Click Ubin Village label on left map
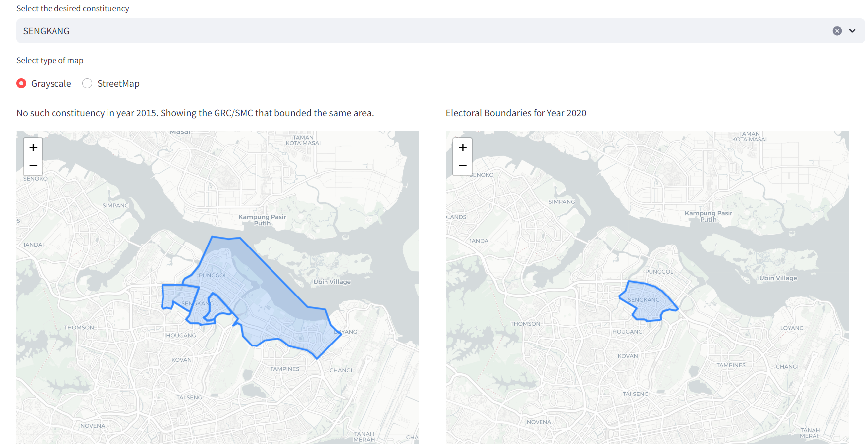Viewport: 868px width, 444px height. pos(332,282)
